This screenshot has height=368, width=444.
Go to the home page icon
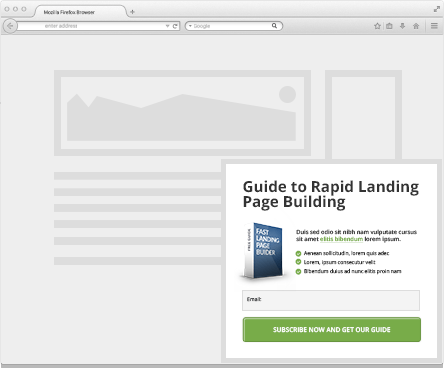pyautogui.click(x=416, y=26)
